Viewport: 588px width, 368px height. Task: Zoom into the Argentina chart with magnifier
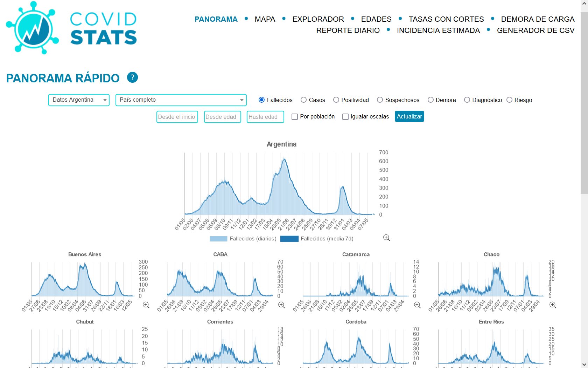(x=386, y=238)
